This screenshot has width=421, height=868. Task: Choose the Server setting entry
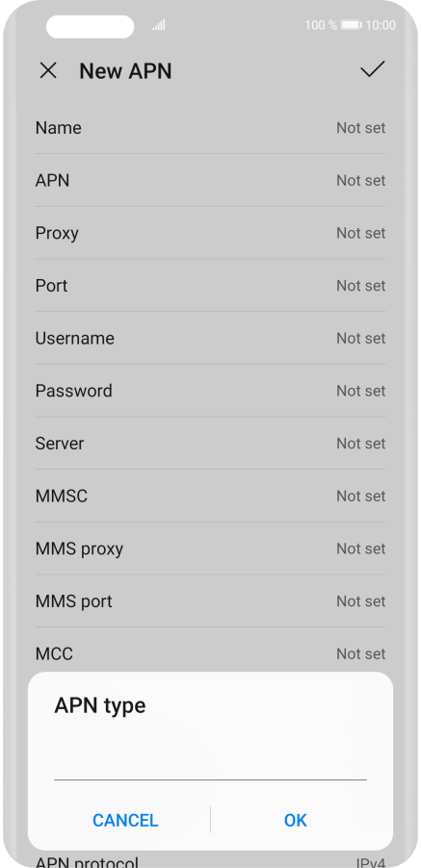tap(210, 444)
